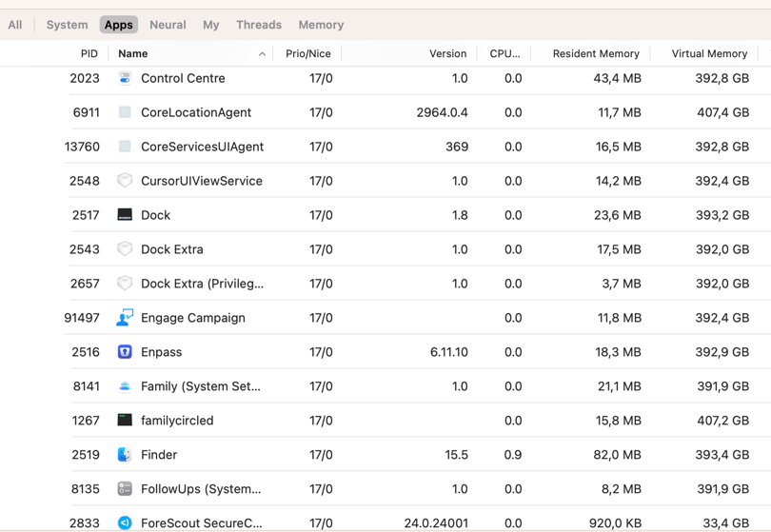This screenshot has height=532, width=771.
Task: Click resident memory 43,4 MB
Action: point(617,78)
